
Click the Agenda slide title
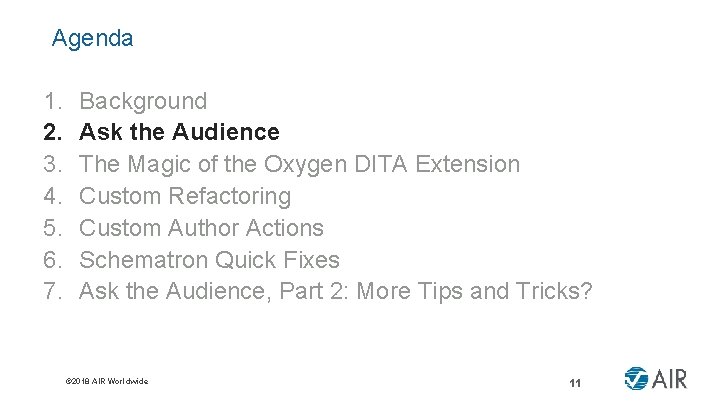click(x=92, y=39)
